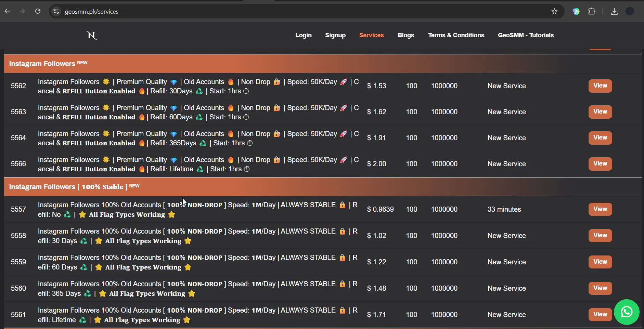644x329 pixels.
Task: View details of service 5563
Action: click(600, 112)
